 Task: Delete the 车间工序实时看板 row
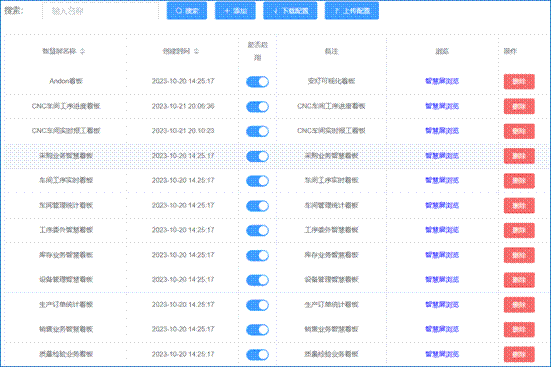click(x=519, y=181)
